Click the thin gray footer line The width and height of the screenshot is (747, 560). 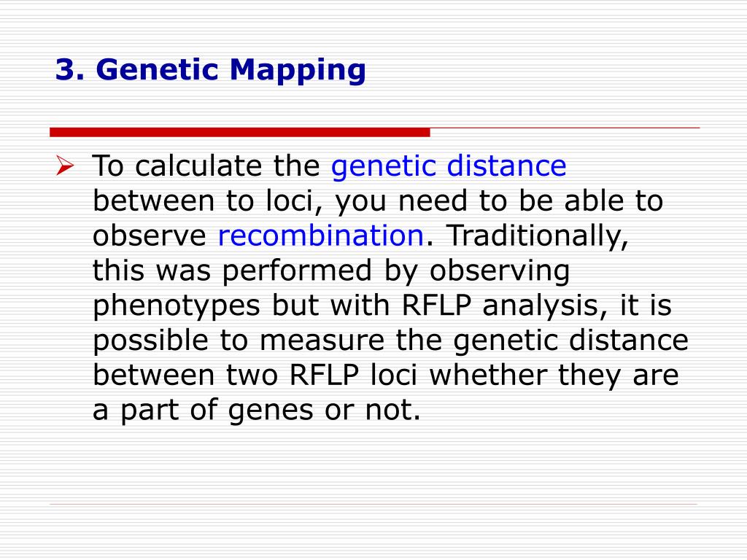(x=373, y=504)
